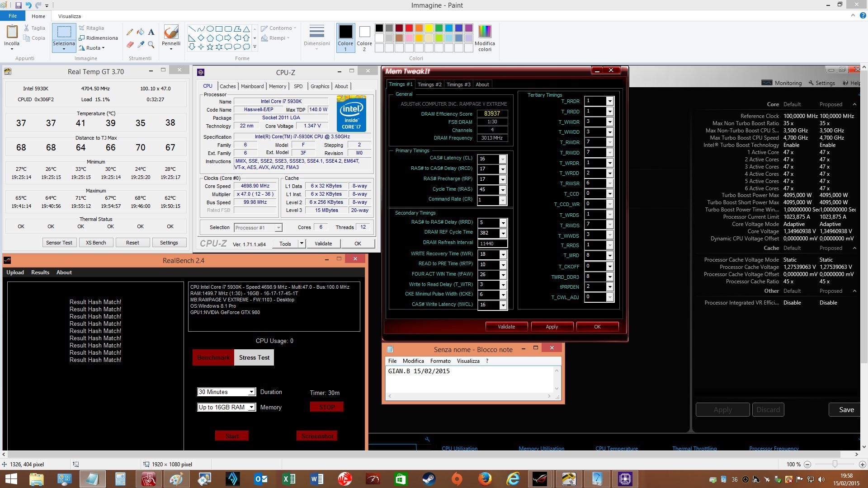The image size is (868, 488).
Task: Open the Up to 16GB RAM dropdown
Action: coord(251,407)
